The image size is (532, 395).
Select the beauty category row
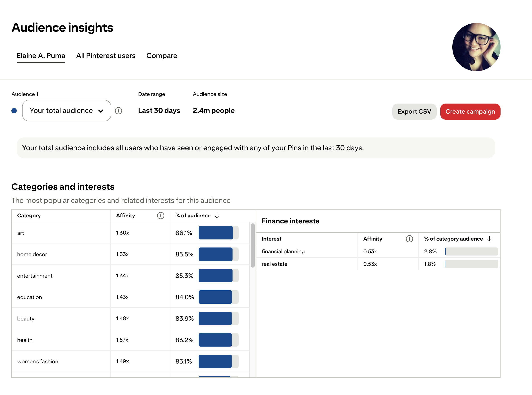(130, 318)
